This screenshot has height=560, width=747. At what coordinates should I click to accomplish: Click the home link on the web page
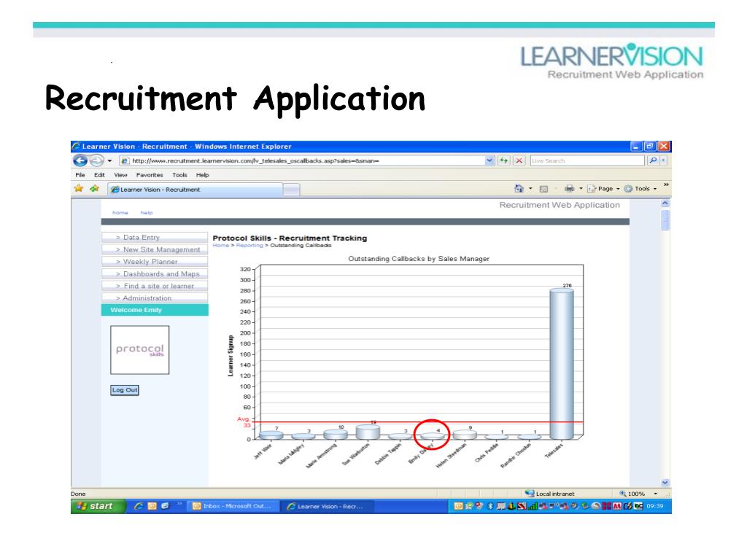pyautogui.click(x=120, y=213)
